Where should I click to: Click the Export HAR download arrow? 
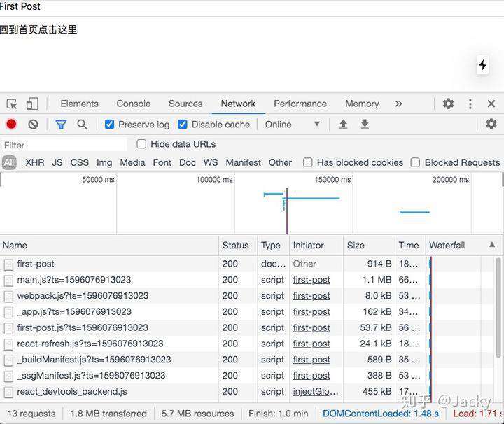(365, 124)
